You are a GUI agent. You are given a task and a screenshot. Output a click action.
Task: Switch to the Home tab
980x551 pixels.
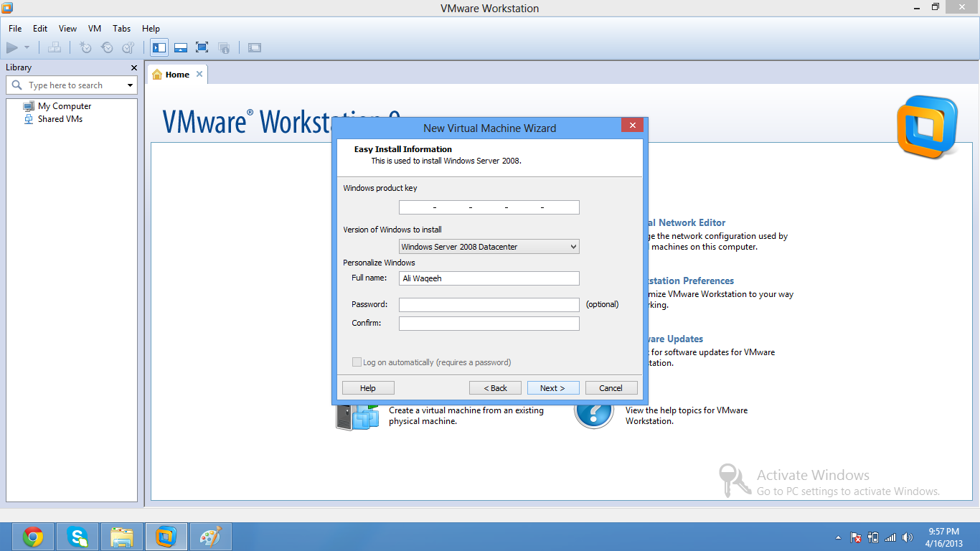(177, 75)
